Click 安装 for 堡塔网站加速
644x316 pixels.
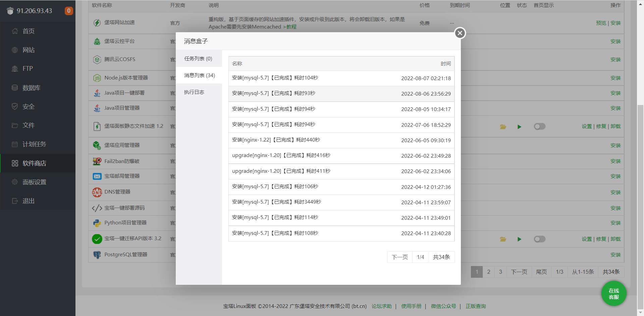[x=615, y=23]
